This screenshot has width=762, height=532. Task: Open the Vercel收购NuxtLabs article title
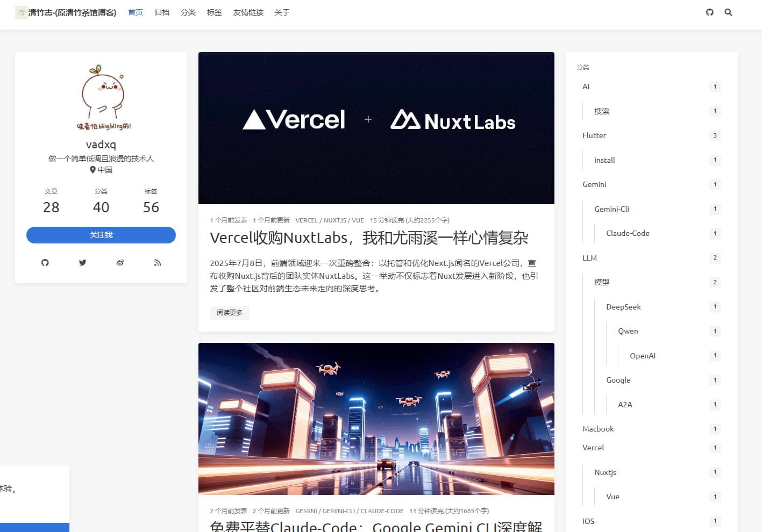(369, 238)
